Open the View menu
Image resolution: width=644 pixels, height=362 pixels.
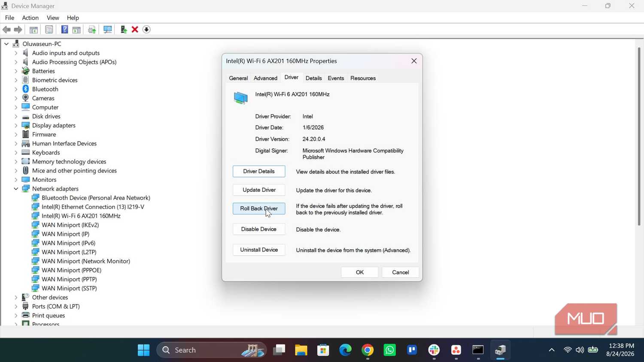[53, 18]
